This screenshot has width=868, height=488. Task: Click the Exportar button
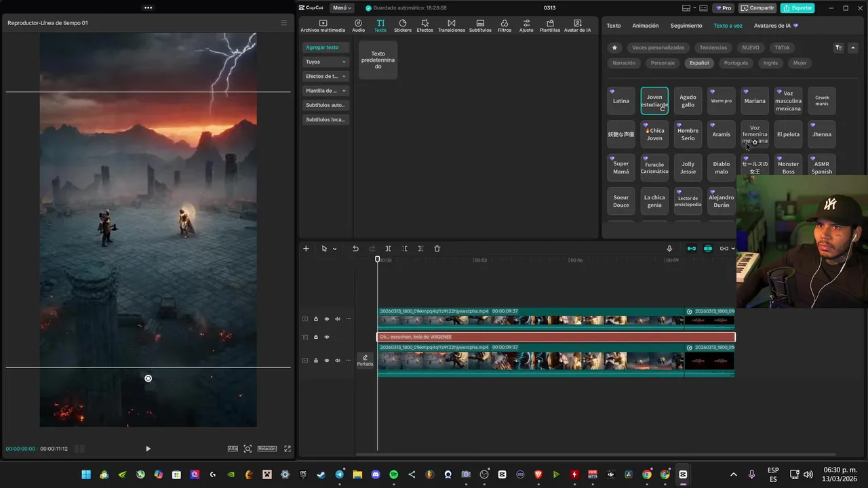[797, 8]
